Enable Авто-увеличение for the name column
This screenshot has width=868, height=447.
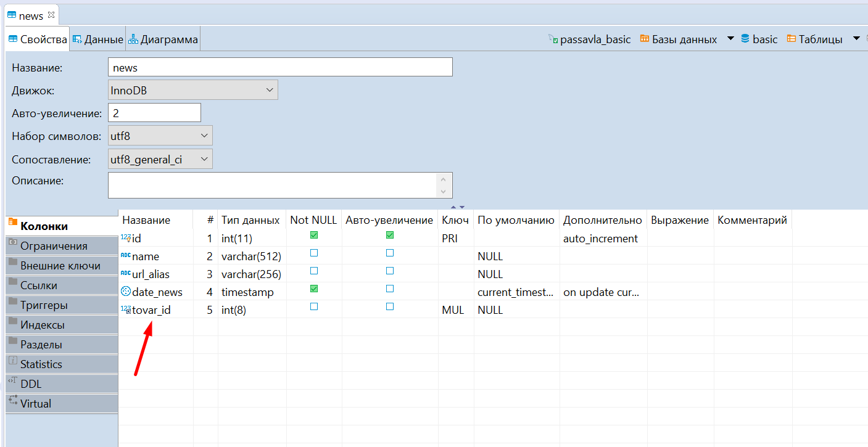point(390,253)
